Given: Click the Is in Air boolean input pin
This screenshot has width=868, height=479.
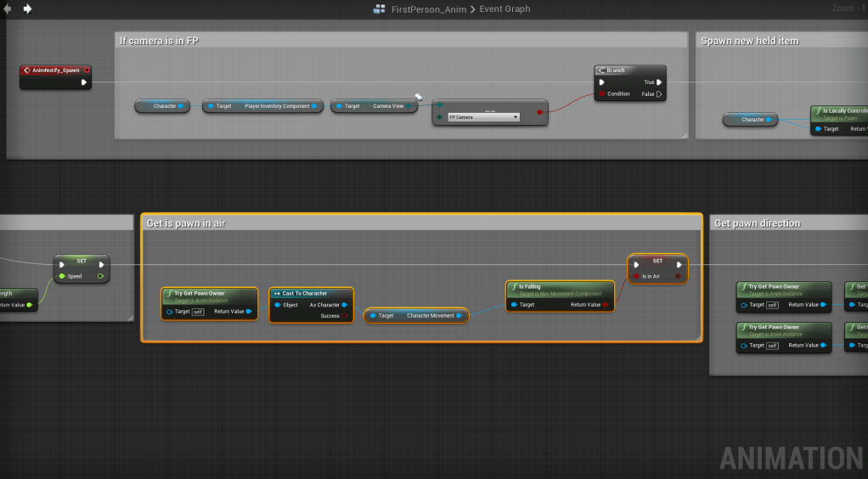Looking at the screenshot, I should coord(635,276).
